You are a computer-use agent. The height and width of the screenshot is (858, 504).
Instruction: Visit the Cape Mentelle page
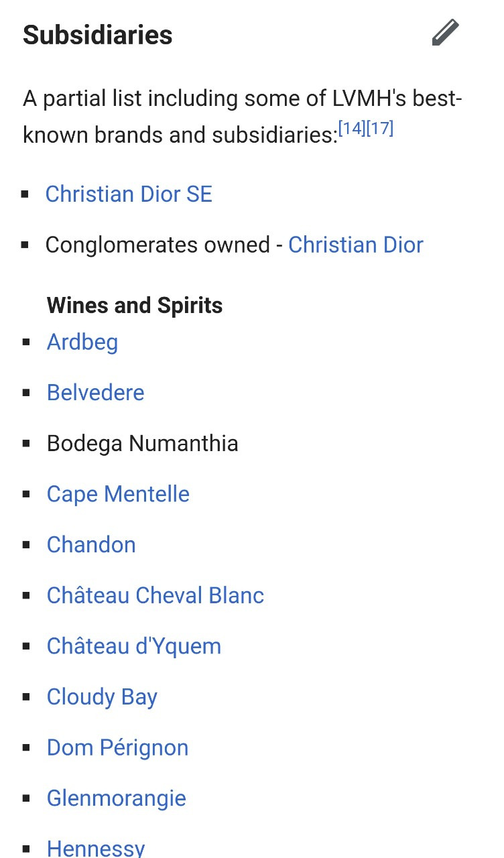click(x=118, y=494)
